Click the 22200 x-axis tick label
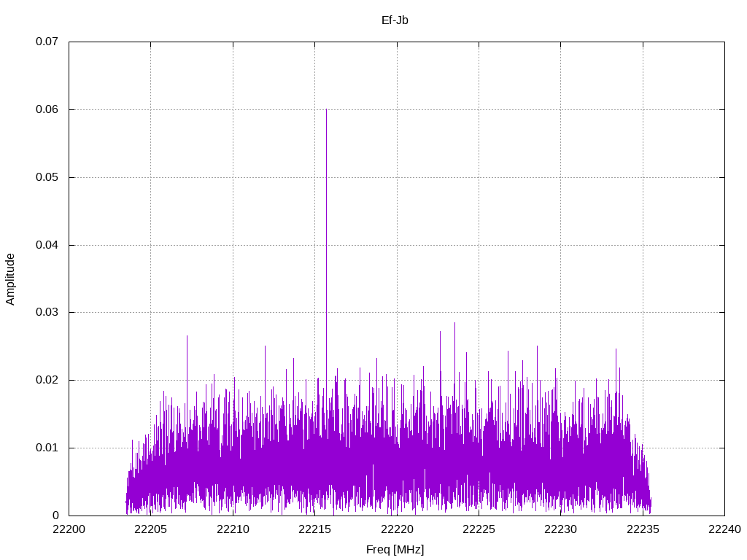The image size is (747, 560). (69, 529)
